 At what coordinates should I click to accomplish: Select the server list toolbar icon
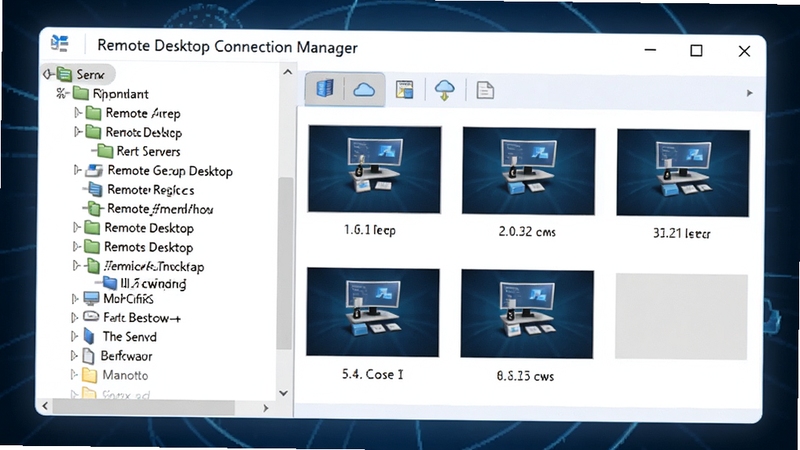pyautogui.click(x=324, y=89)
